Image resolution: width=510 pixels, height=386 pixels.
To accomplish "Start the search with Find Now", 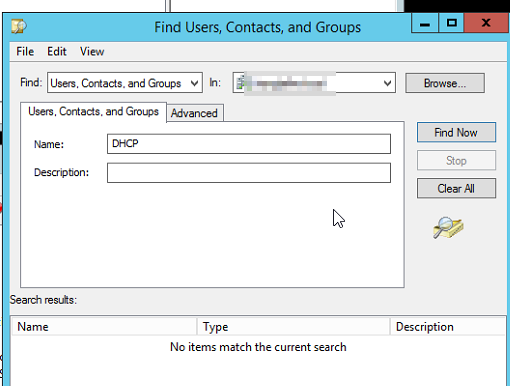I will 456,132.
